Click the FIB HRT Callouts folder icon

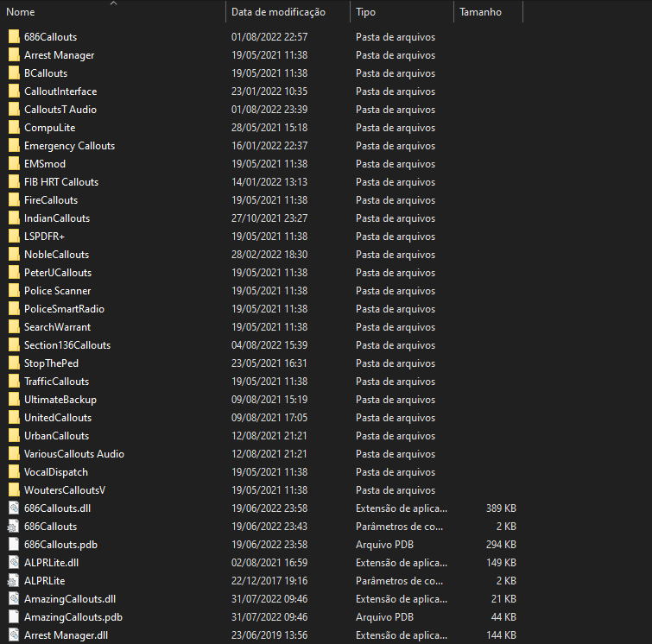pyautogui.click(x=14, y=181)
